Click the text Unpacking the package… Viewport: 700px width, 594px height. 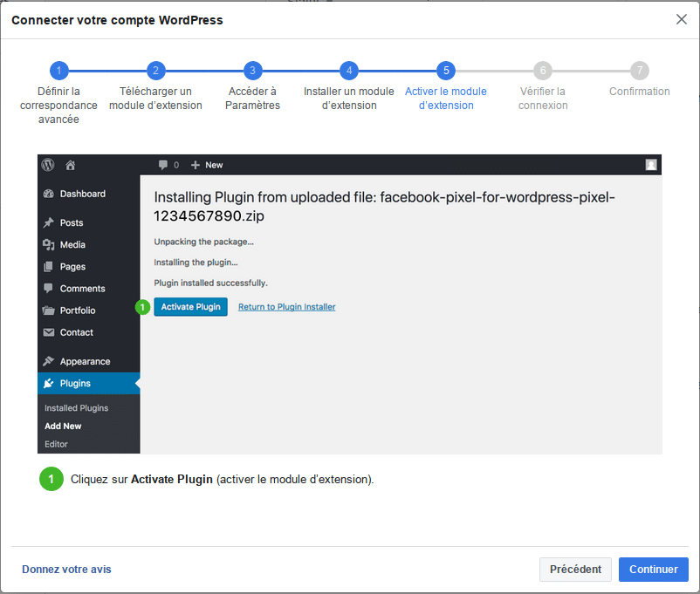point(204,242)
